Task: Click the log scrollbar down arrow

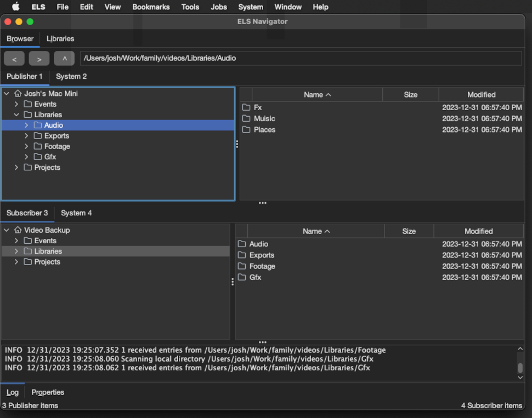Action: [520, 377]
